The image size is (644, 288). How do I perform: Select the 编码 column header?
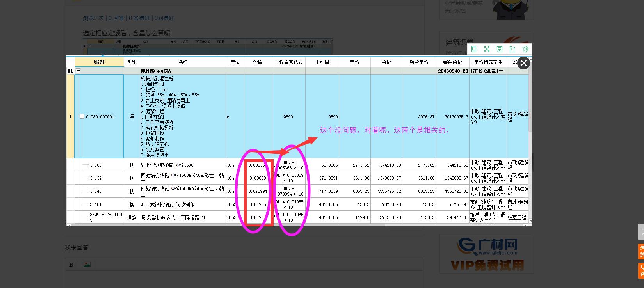coord(99,62)
